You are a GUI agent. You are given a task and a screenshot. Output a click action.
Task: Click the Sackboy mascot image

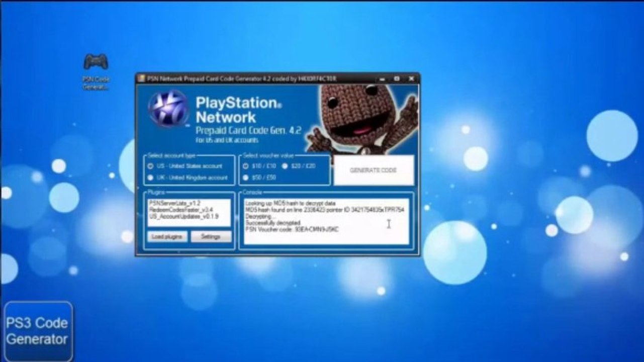point(362,119)
